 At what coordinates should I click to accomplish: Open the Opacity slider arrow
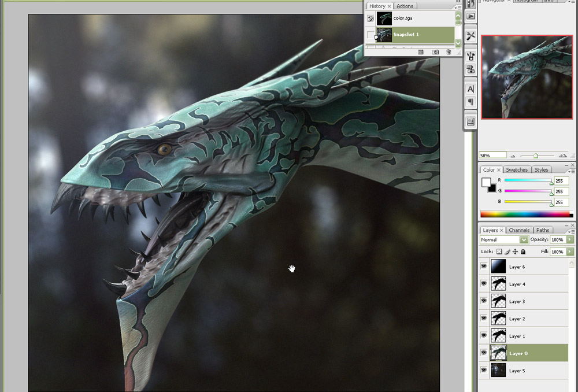[570, 240]
